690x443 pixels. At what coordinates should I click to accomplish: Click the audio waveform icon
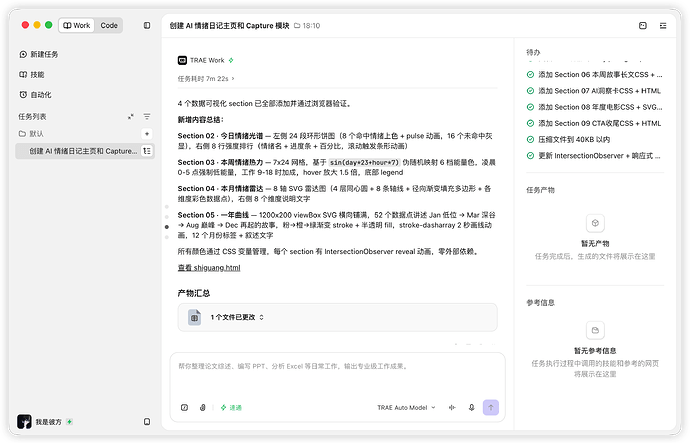click(452, 407)
